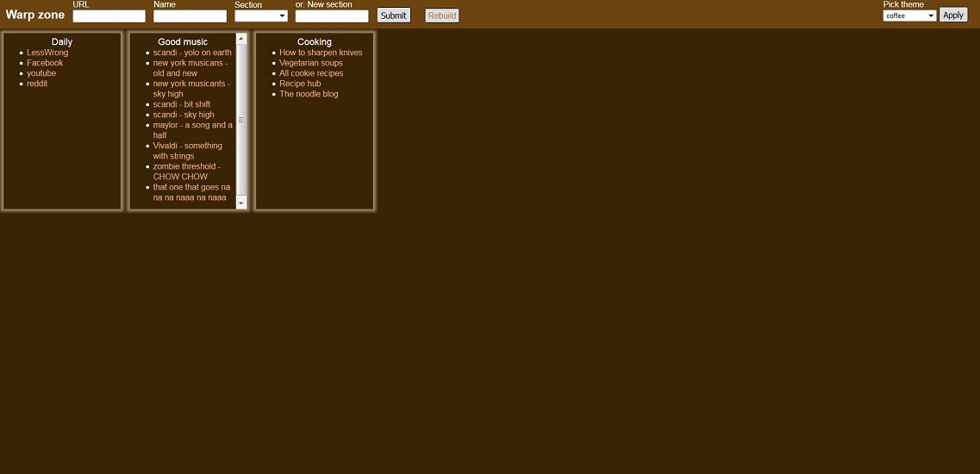
Task: Open the reddit link
Action: click(x=37, y=84)
